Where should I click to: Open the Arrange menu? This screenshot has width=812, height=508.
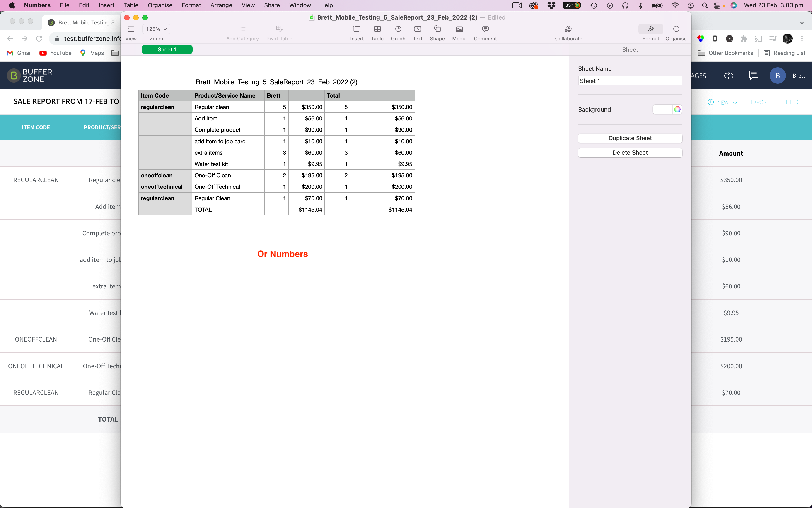click(221, 5)
